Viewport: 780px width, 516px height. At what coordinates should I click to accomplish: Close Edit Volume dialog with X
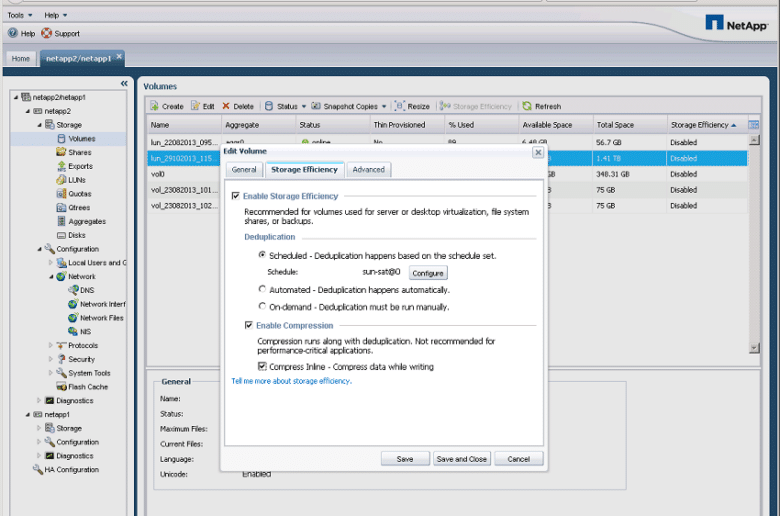click(x=538, y=152)
